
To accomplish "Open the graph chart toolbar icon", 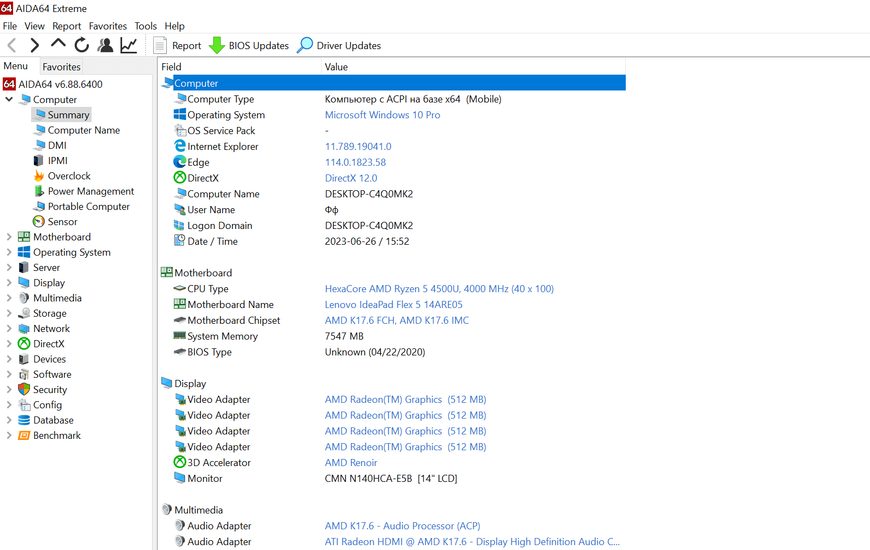I will (x=129, y=45).
